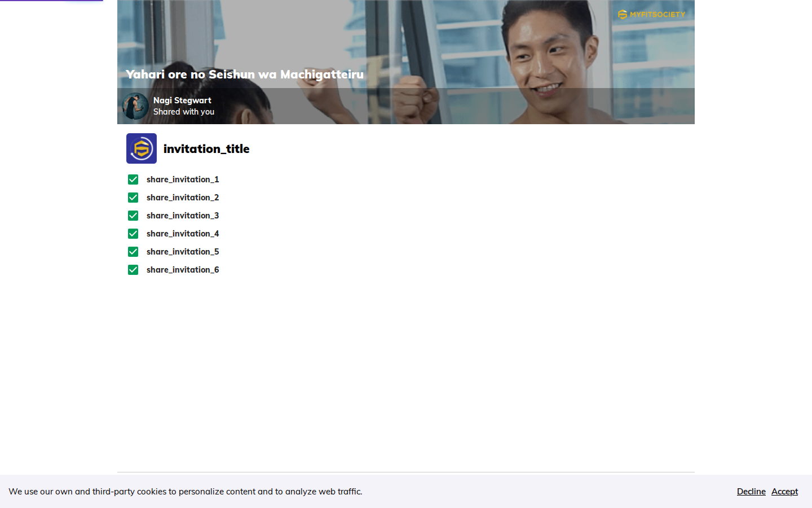812x508 pixels.
Task: Toggle the share_invitation_1 checkbox
Action: (x=133, y=179)
